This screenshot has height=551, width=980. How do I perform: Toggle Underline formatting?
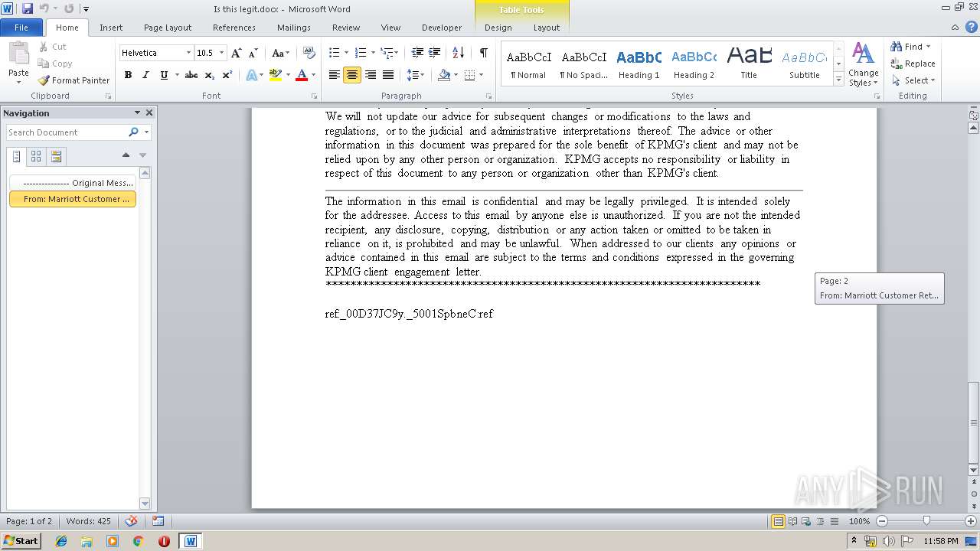click(x=164, y=75)
